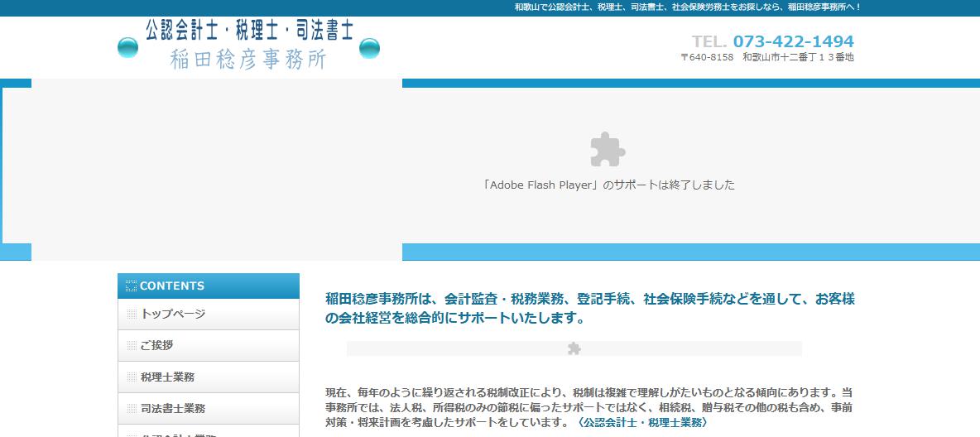Viewport: 980px width, 437px height.
Task: Open the 司法書士業務 menu item
Action: (x=208, y=408)
